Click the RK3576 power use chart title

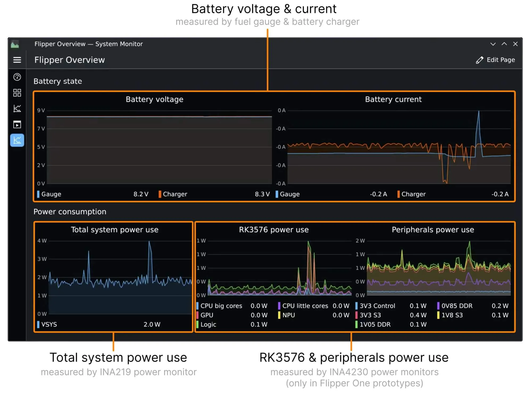[274, 230]
